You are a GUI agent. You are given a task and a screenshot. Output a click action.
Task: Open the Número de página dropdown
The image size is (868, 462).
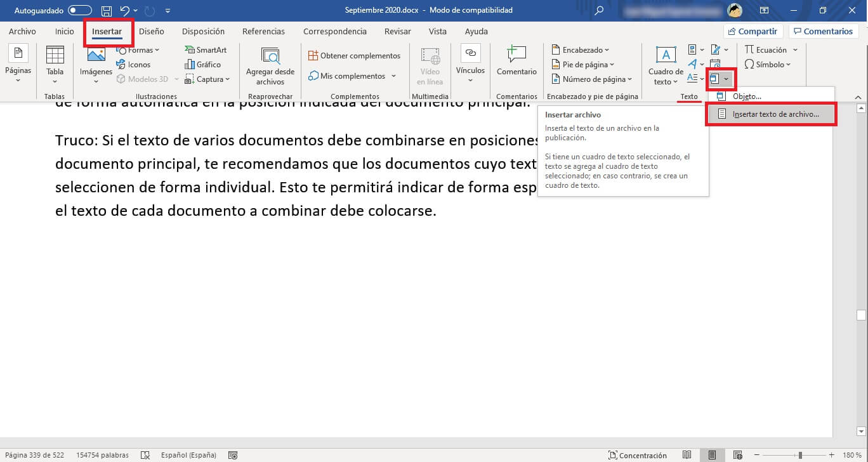tap(592, 79)
